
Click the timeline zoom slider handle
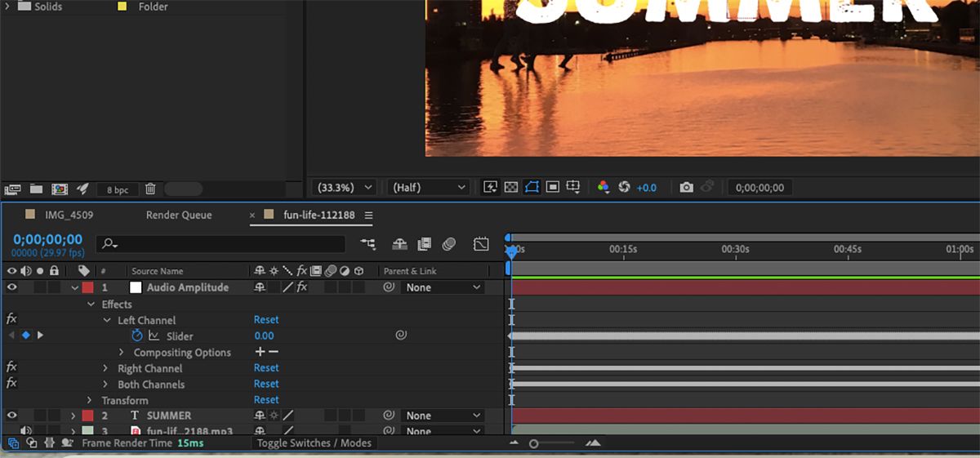point(533,443)
